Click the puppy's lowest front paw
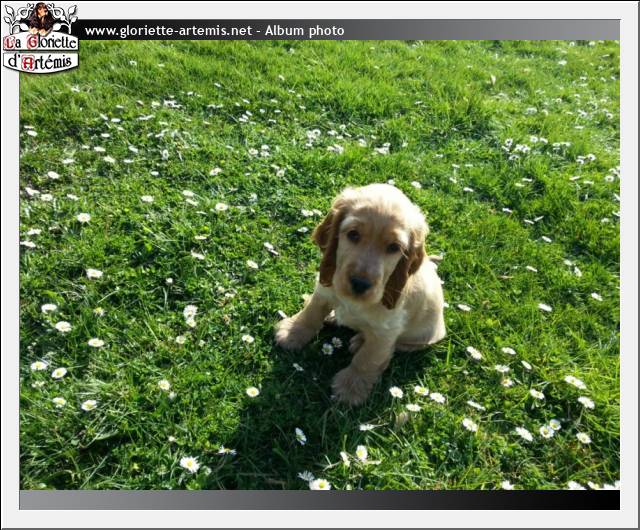 point(351,386)
